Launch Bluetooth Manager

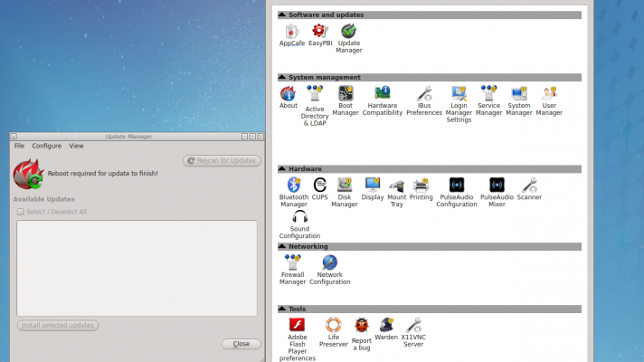coord(293,186)
